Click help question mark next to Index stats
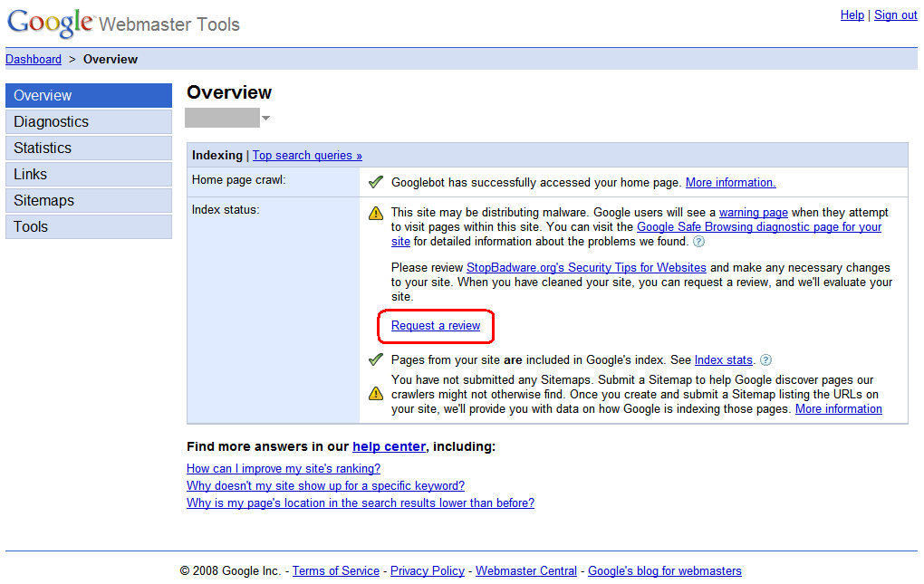This screenshot has width=924, height=584. pos(765,359)
